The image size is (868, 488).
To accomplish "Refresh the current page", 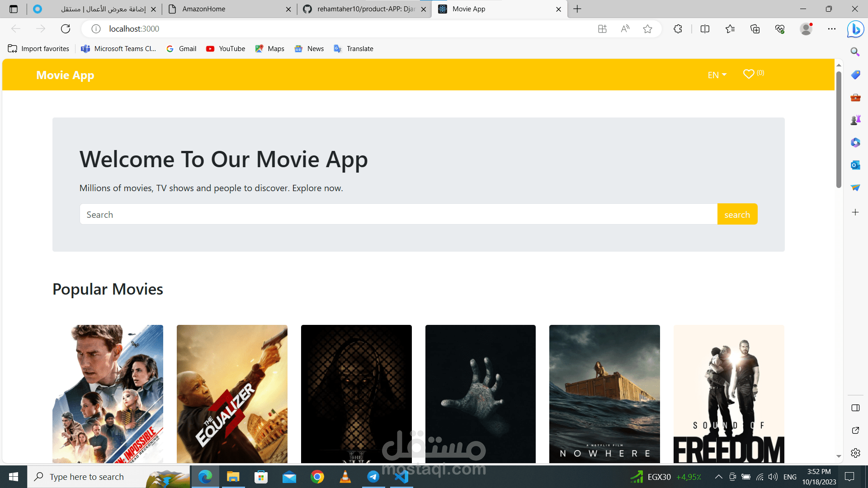I will [x=66, y=29].
